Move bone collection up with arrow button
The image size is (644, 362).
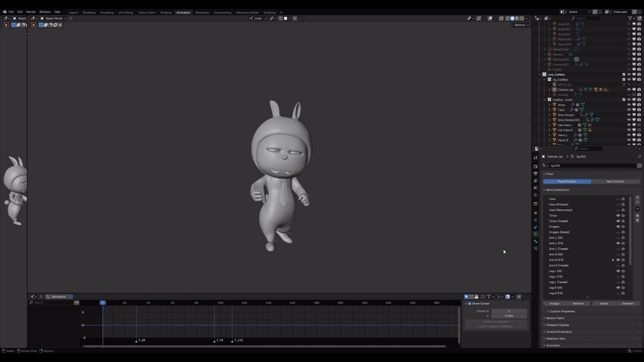click(637, 215)
